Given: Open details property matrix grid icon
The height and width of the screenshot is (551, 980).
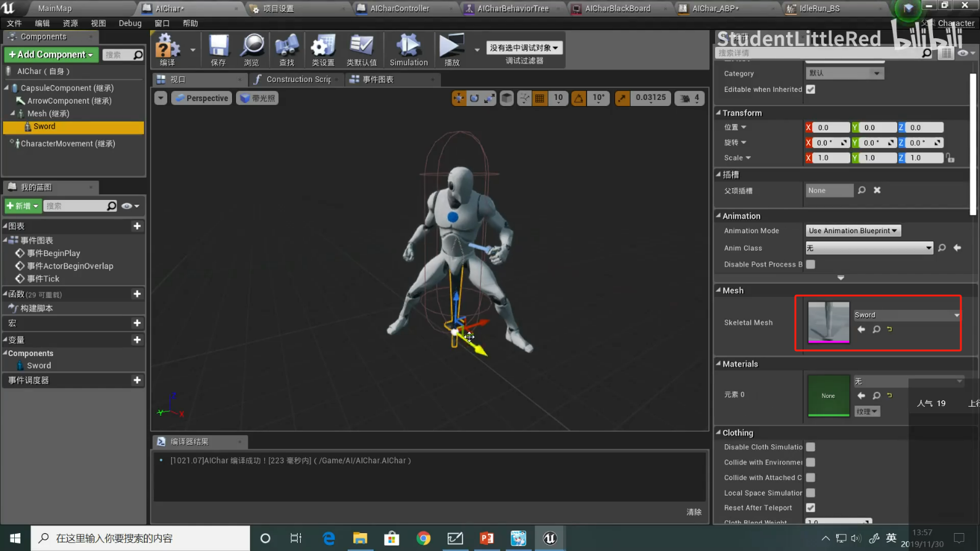Looking at the screenshot, I should click(946, 53).
